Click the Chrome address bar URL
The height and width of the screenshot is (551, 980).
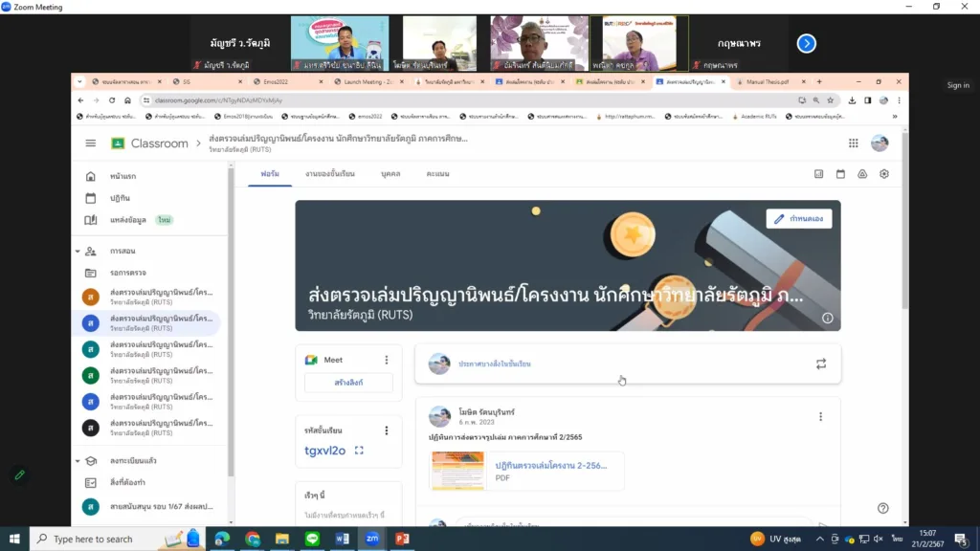click(219, 99)
